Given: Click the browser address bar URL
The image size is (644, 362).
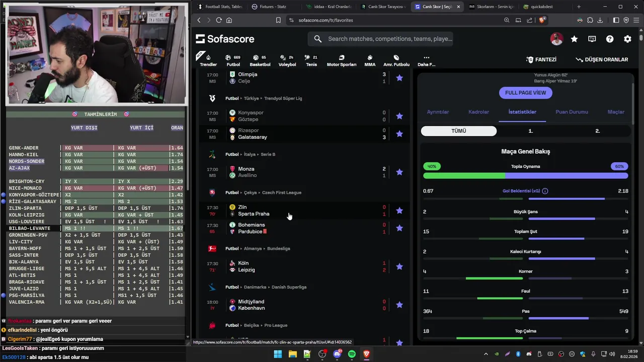Looking at the screenshot, I should click(x=326, y=20).
